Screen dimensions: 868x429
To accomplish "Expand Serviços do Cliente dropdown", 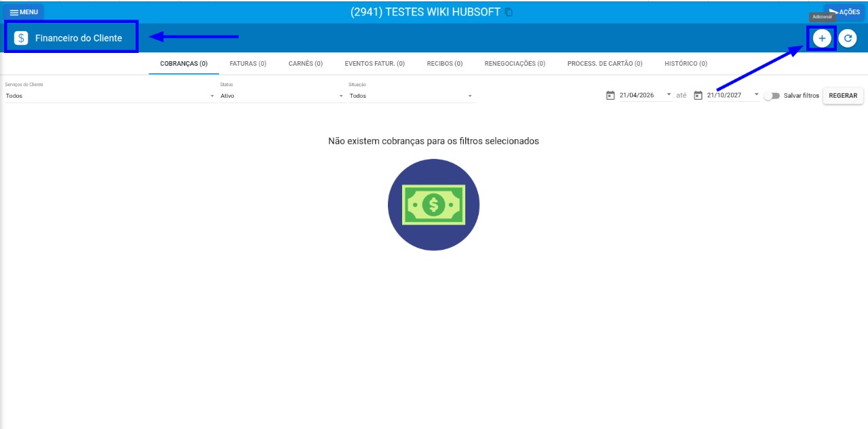I will (110, 96).
